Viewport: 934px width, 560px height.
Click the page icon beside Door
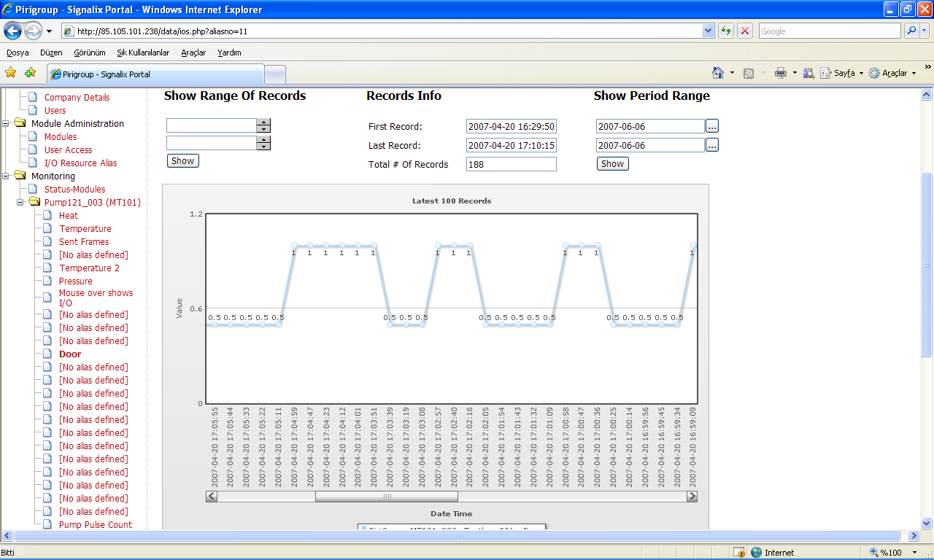pyautogui.click(x=47, y=354)
